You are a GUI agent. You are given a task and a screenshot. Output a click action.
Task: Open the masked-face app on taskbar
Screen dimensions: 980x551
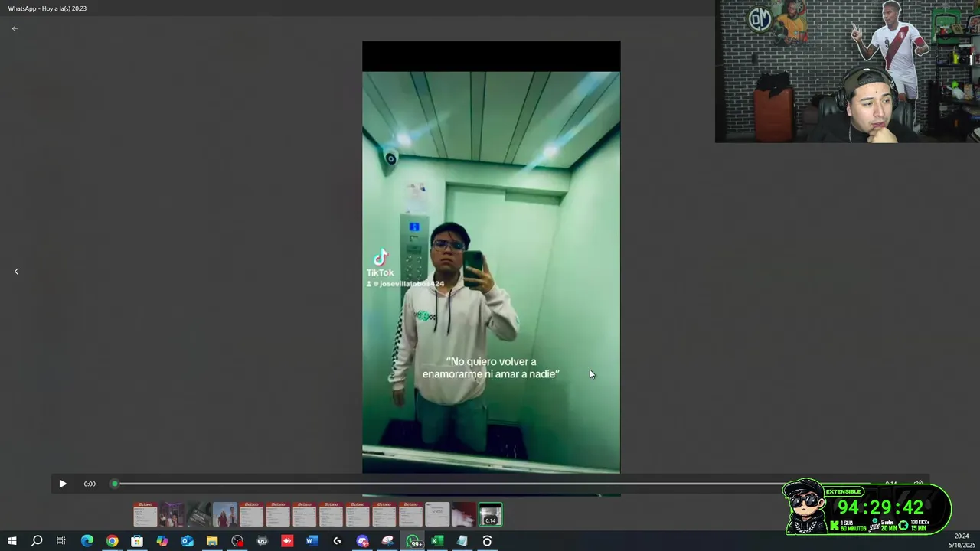tap(263, 541)
